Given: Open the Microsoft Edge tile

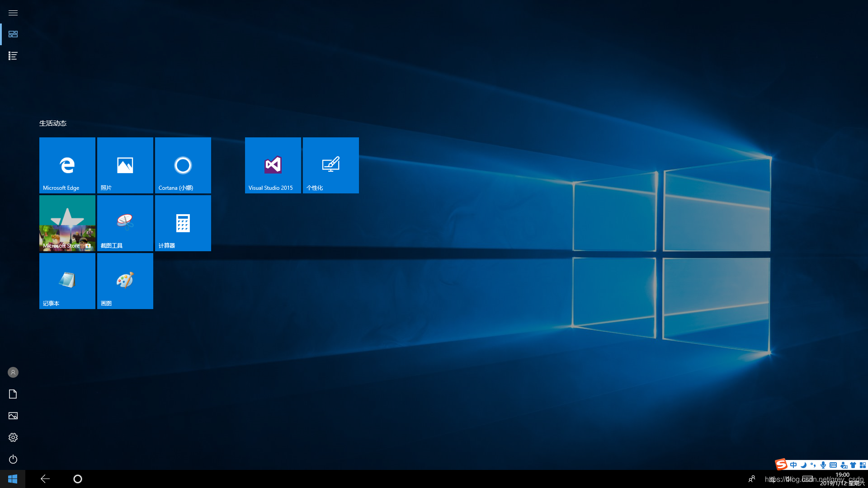Looking at the screenshot, I should coord(67,165).
